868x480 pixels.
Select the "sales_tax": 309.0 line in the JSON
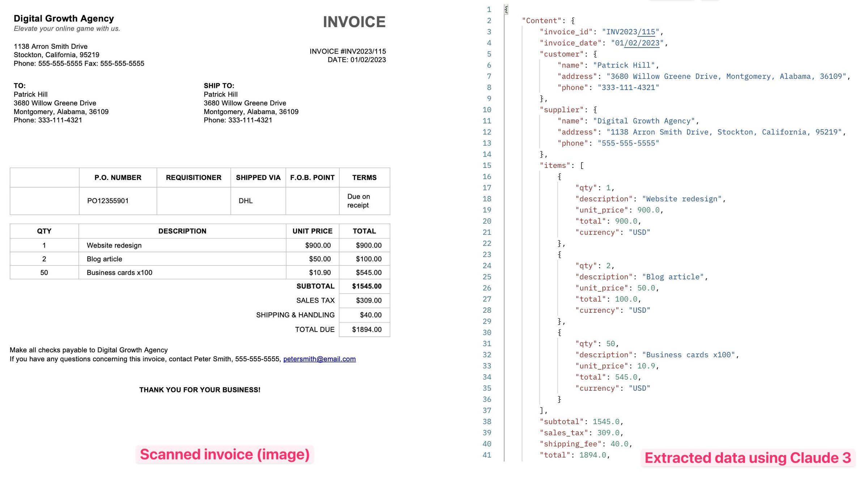(x=580, y=433)
